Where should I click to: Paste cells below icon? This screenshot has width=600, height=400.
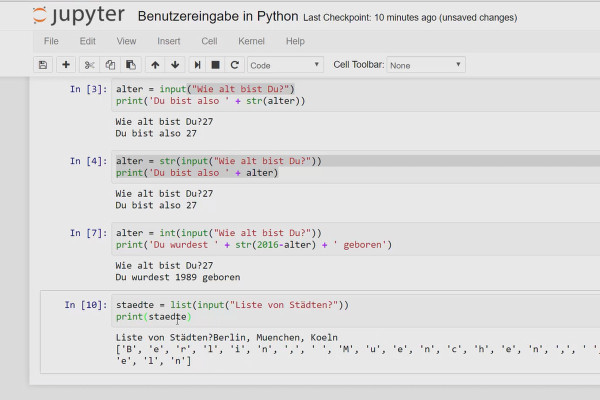131,65
